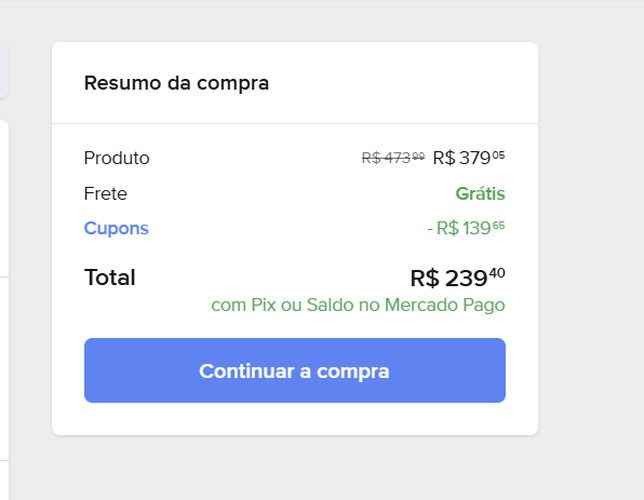Click the total amount R$ 239
644x500 pixels.
coord(449,278)
